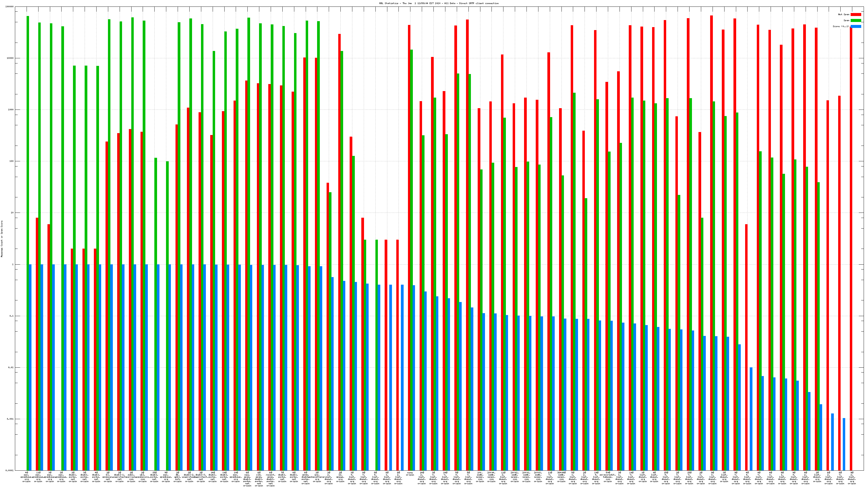Click the "none origin" x-axis label
Image resolution: width=868 pixels, height=488 pixels.
(x=410, y=474)
